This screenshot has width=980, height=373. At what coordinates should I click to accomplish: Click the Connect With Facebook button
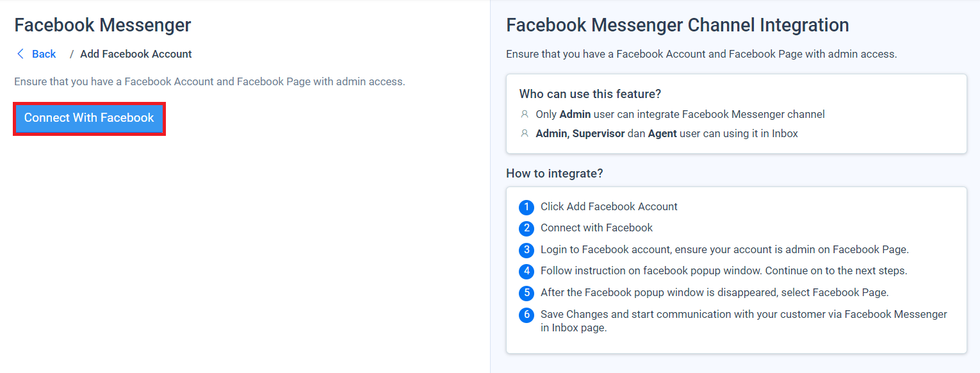pyautogui.click(x=89, y=118)
